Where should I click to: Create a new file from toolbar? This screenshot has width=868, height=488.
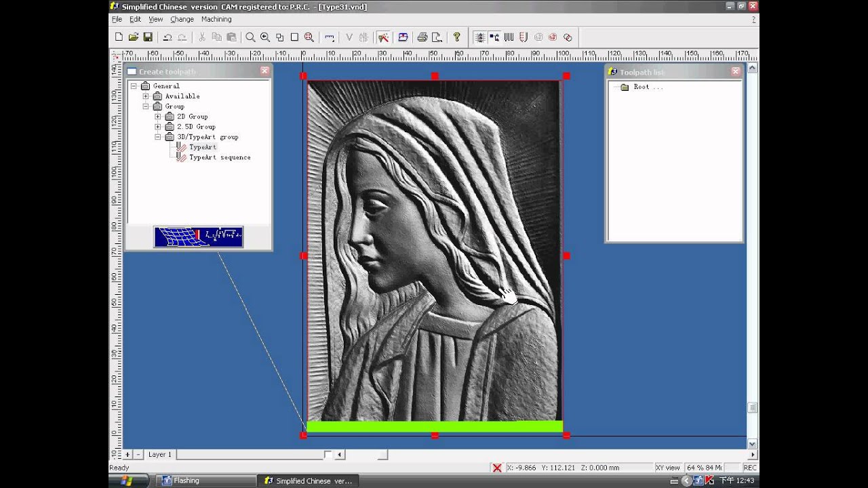119,37
